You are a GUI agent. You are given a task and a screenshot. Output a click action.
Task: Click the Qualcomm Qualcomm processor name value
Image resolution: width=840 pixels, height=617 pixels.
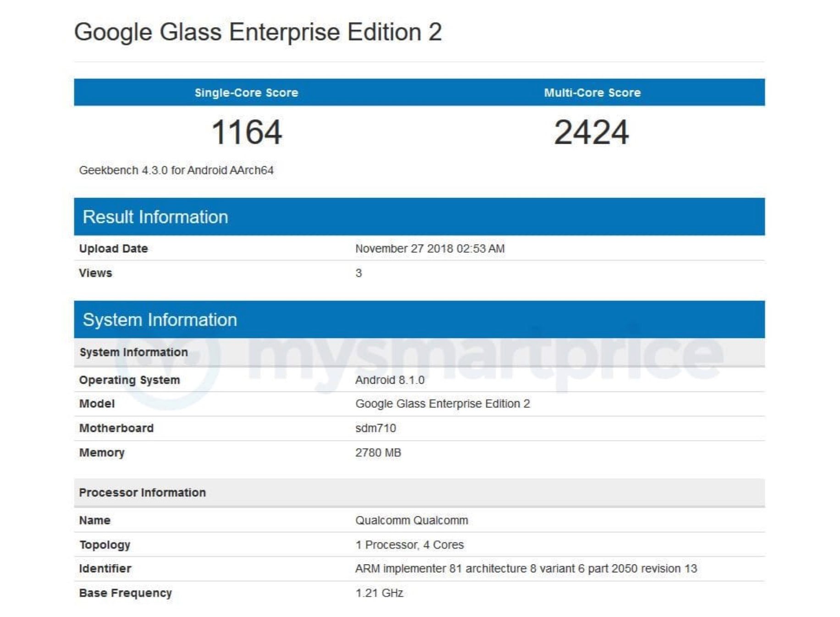411,520
